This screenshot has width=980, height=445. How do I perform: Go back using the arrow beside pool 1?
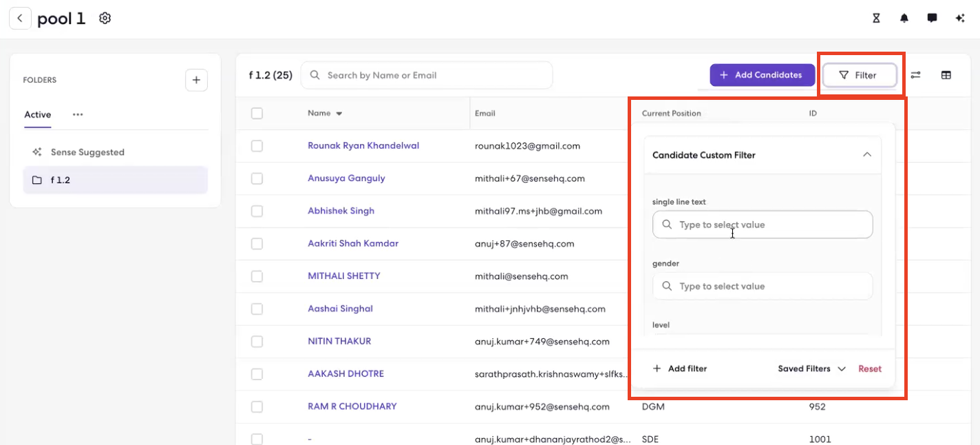20,19
